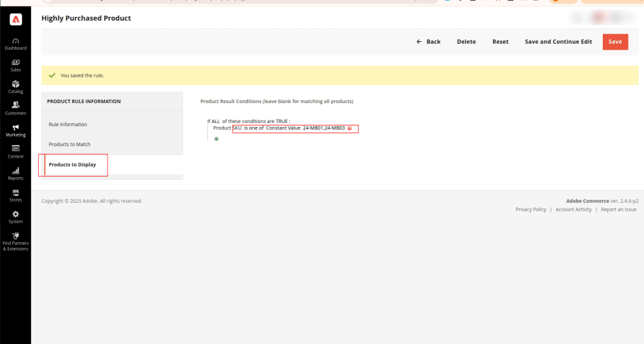The width and height of the screenshot is (644, 344).
Task: Change the TRUE value in conditions
Action: click(282, 121)
